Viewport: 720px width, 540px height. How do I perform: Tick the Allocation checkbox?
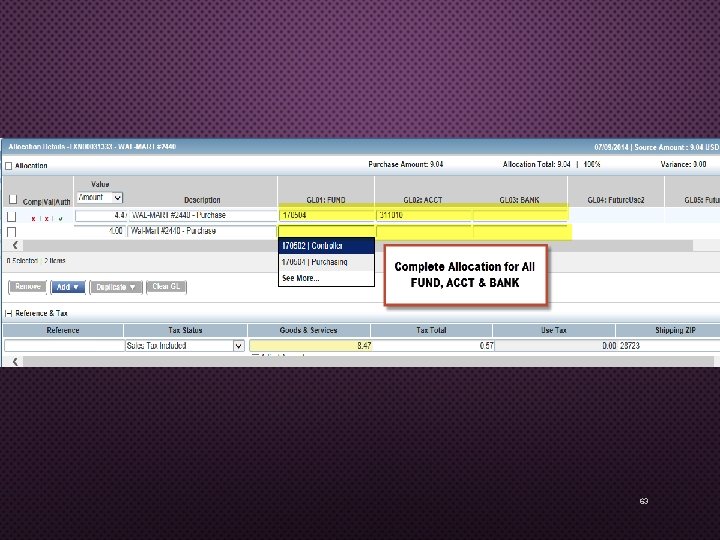(x=8, y=166)
